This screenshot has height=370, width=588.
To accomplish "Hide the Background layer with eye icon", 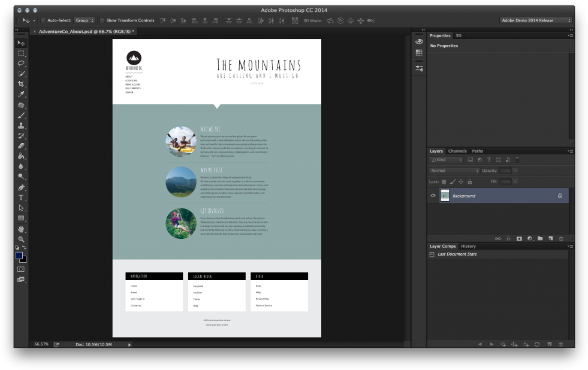I will pos(433,196).
